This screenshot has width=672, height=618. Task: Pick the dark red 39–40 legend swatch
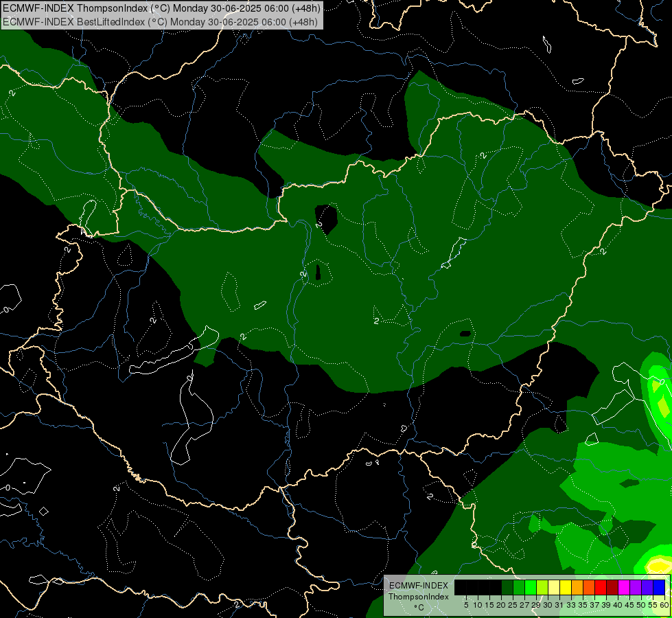coord(612,587)
